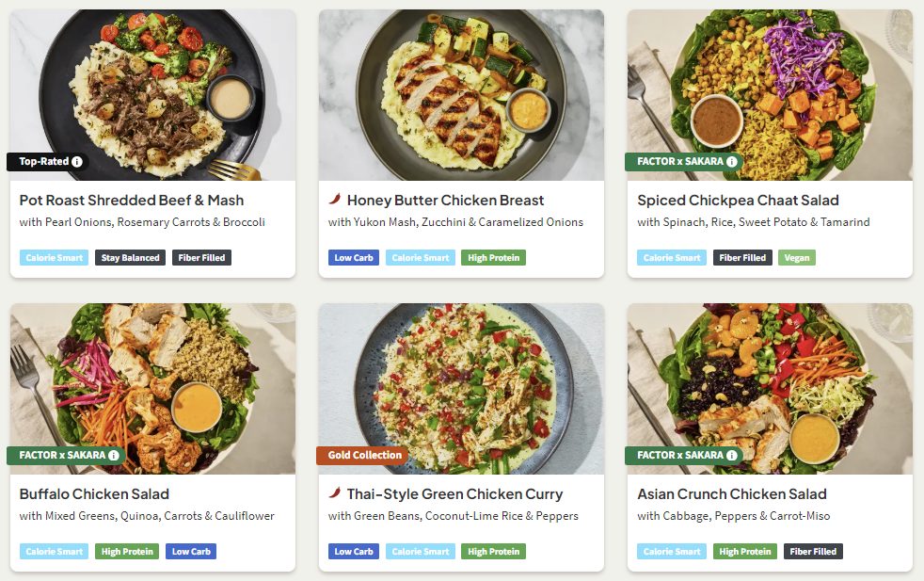The image size is (924, 581).
Task: Open Pot Roast Shredded Beef & Mash title
Action: (x=132, y=201)
